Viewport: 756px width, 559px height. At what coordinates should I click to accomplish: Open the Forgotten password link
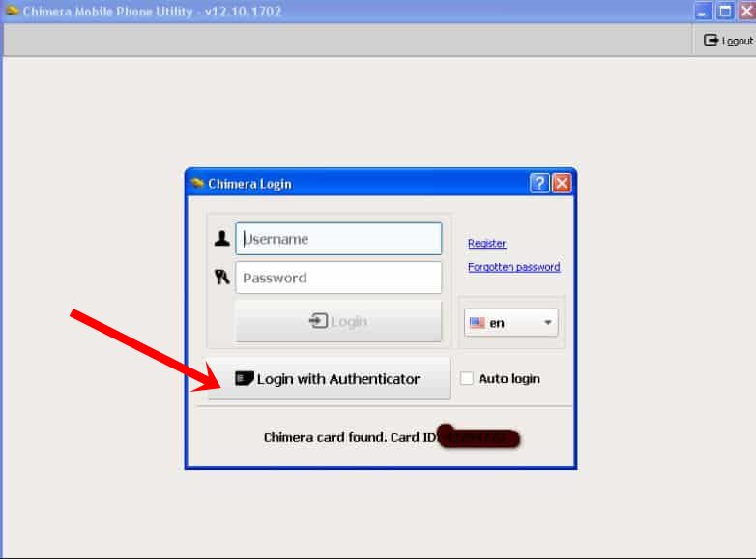[x=514, y=267]
